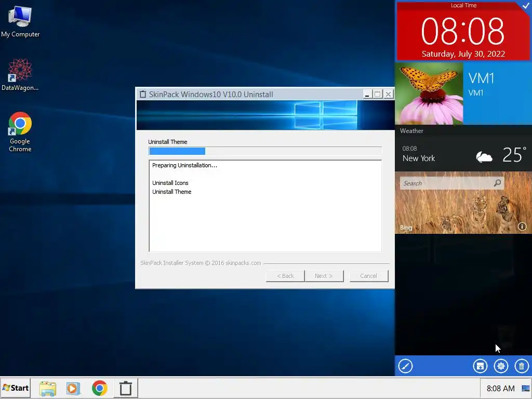
Task: Click the Bing search magnifier icon
Action: (x=497, y=183)
